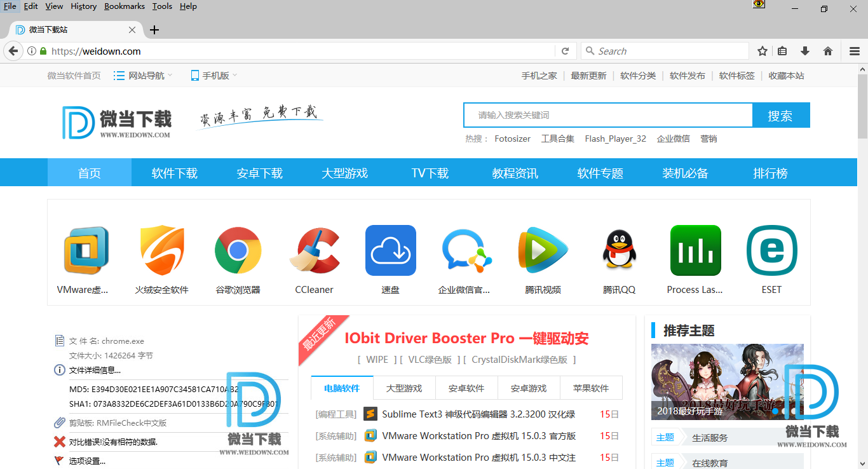The width and height of the screenshot is (868, 469).
Task: Click the green padlock security icon
Action: [x=43, y=51]
